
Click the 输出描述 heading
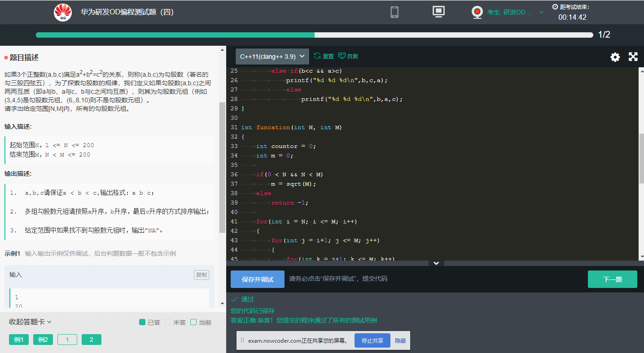(x=18, y=174)
